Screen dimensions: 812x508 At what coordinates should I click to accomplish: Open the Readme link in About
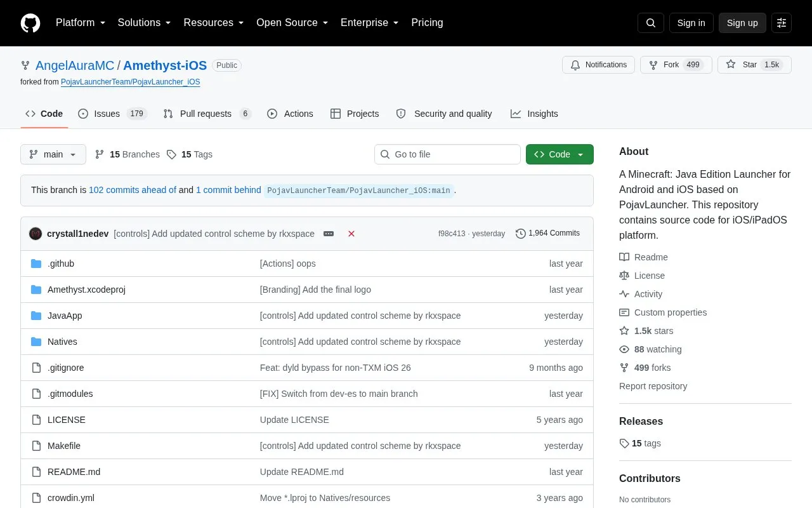[643, 257]
